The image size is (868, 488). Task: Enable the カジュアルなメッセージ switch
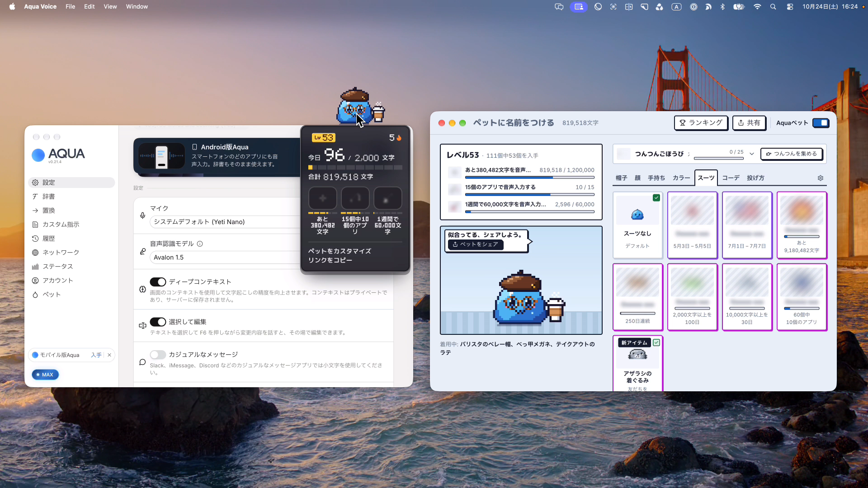tap(158, 355)
